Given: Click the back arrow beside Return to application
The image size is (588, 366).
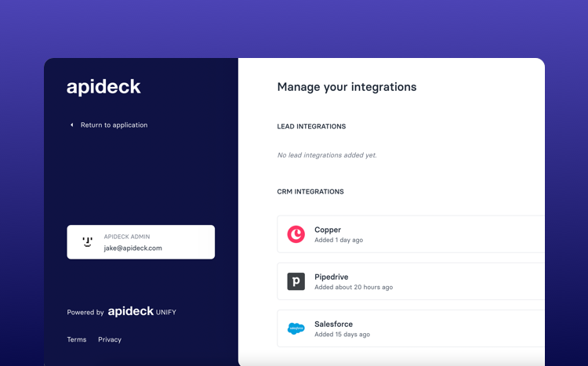Looking at the screenshot, I should click(x=71, y=125).
